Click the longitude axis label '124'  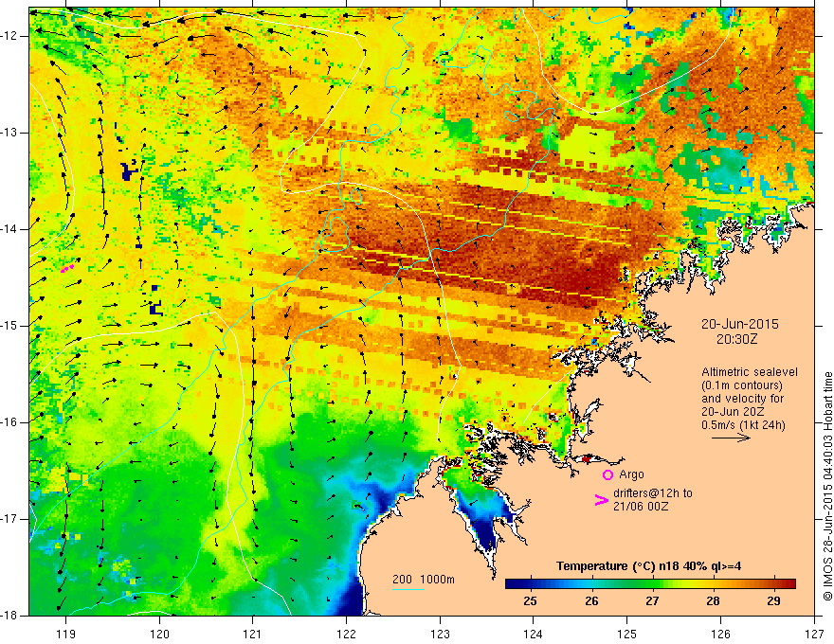pos(534,634)
